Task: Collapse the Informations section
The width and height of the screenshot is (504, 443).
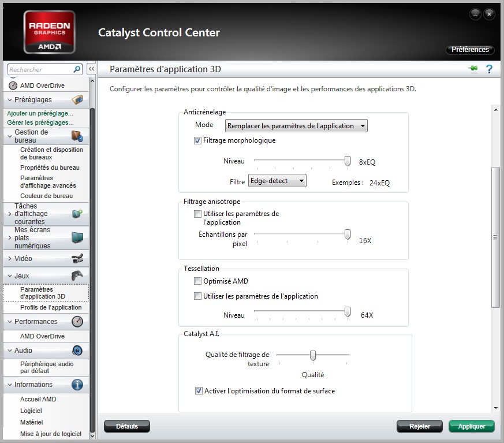Action: click(10, 385)
